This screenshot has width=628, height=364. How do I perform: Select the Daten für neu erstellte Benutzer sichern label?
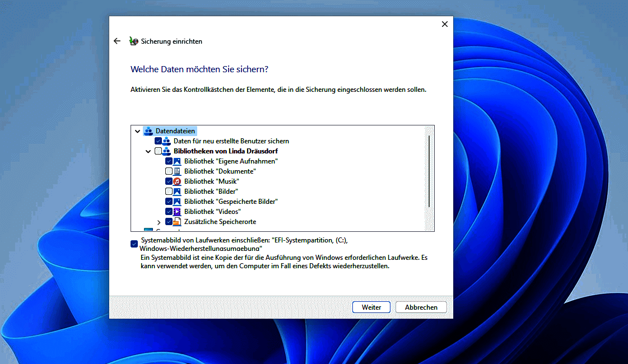231,141
